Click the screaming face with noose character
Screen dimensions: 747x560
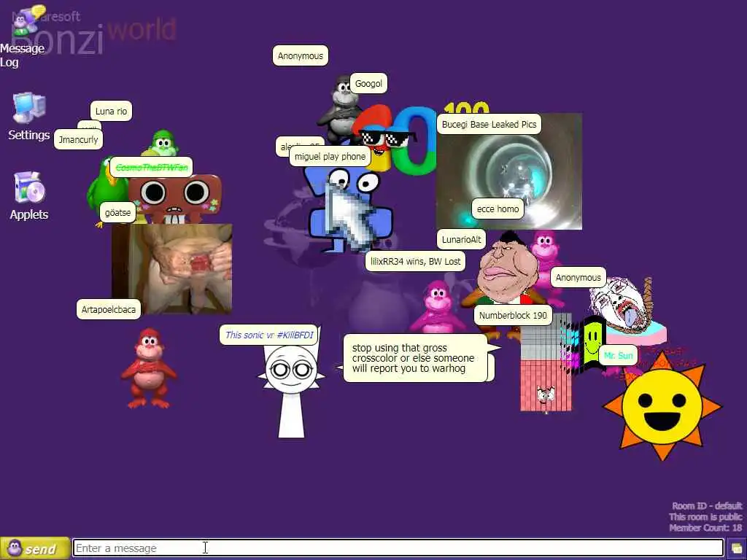[x=622, y=305]
